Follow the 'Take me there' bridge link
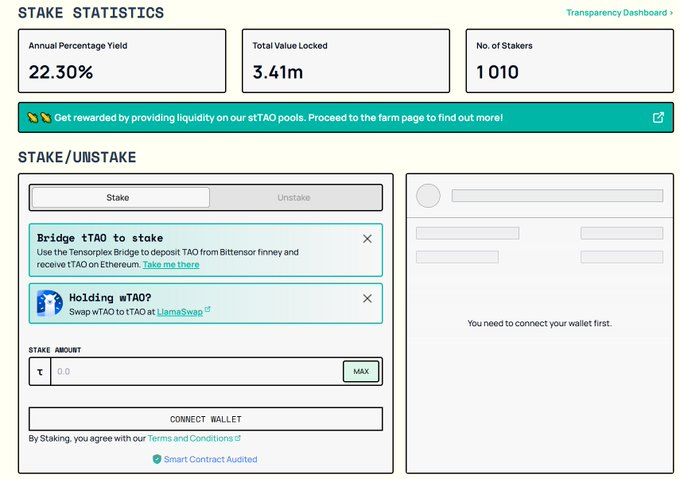 point(171,264)
